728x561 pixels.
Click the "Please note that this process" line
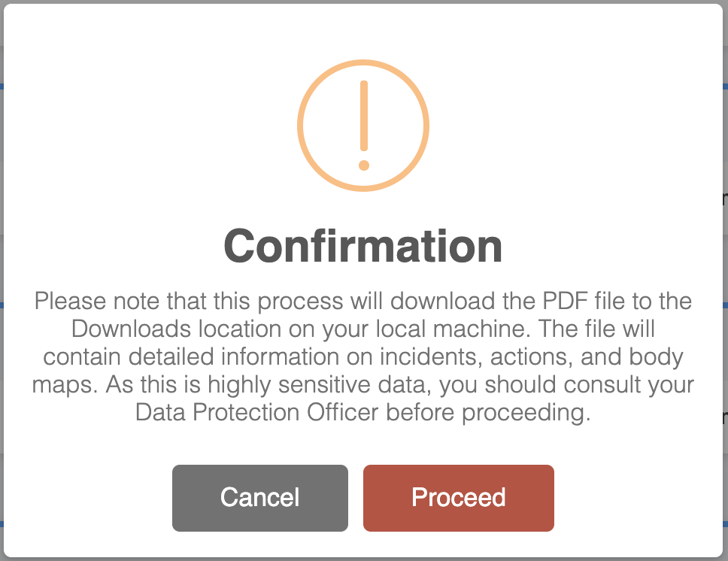(189, 301)
